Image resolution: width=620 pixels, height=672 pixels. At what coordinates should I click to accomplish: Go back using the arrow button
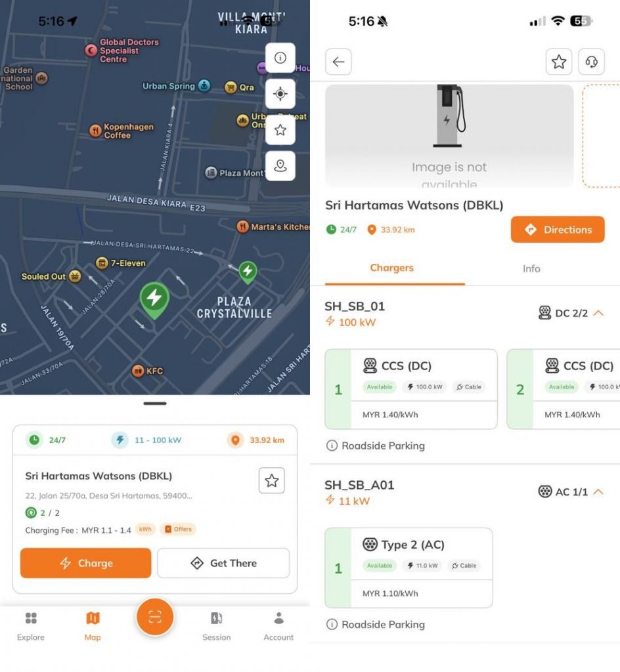338,62
